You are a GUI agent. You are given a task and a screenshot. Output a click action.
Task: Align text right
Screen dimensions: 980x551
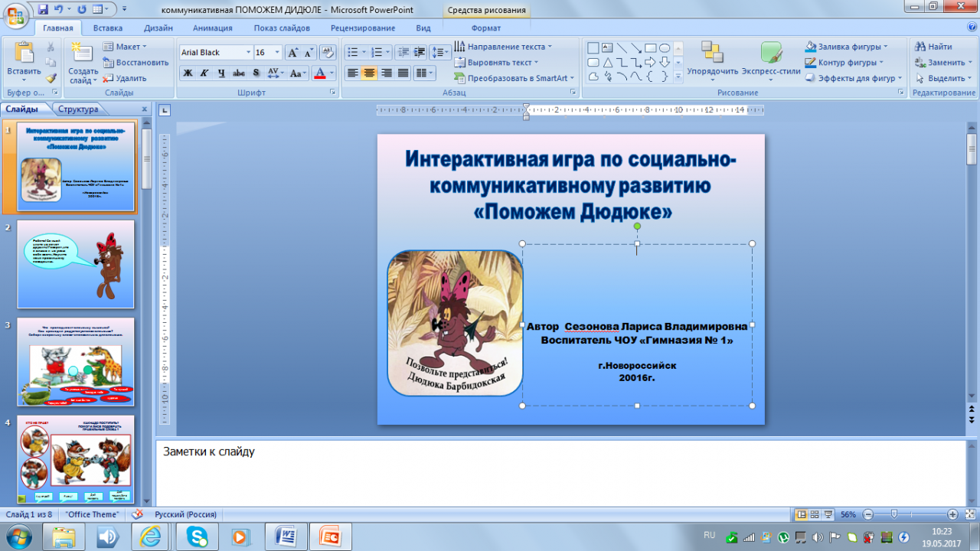386,73
